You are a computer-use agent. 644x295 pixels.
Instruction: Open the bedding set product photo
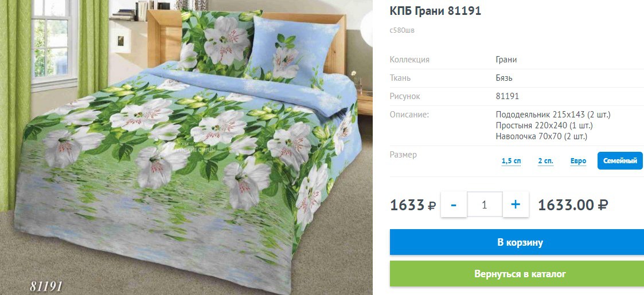[186, 147]
